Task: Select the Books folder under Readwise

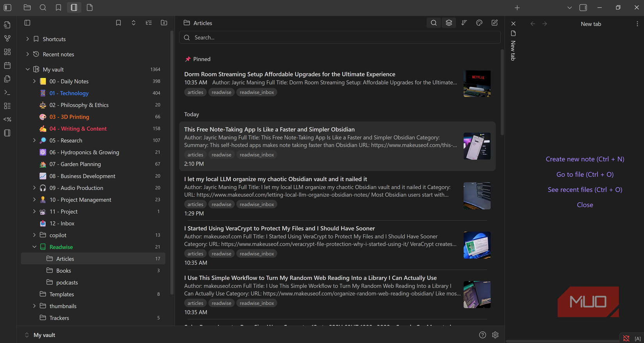Action: coord(93,271)
